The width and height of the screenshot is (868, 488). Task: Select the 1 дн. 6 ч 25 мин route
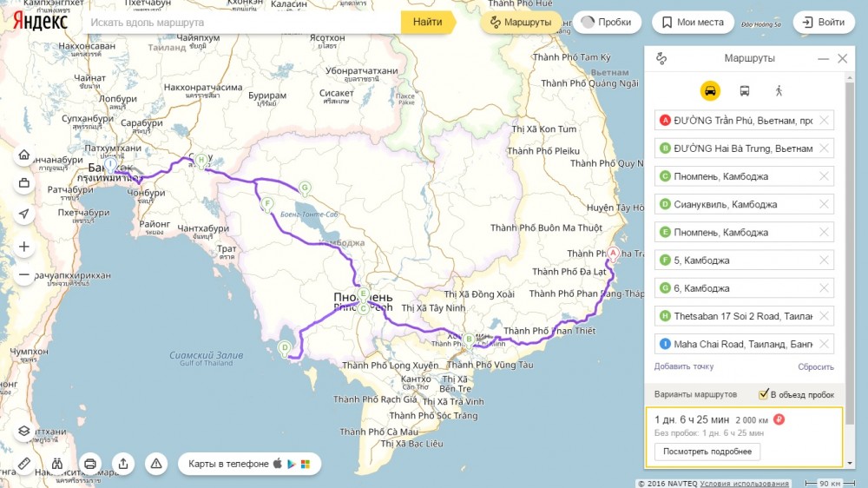745,438
